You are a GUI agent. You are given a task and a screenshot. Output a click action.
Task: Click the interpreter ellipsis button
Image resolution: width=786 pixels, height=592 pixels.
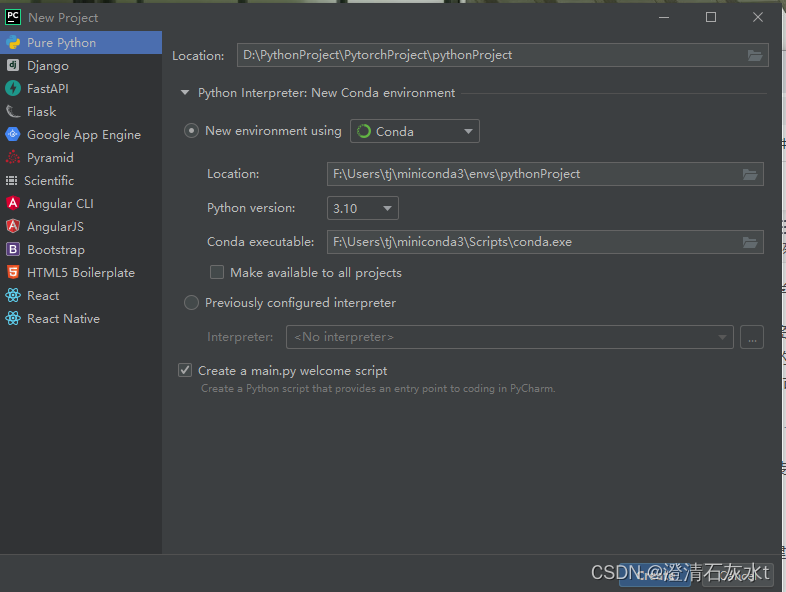[x=752, y=338]
